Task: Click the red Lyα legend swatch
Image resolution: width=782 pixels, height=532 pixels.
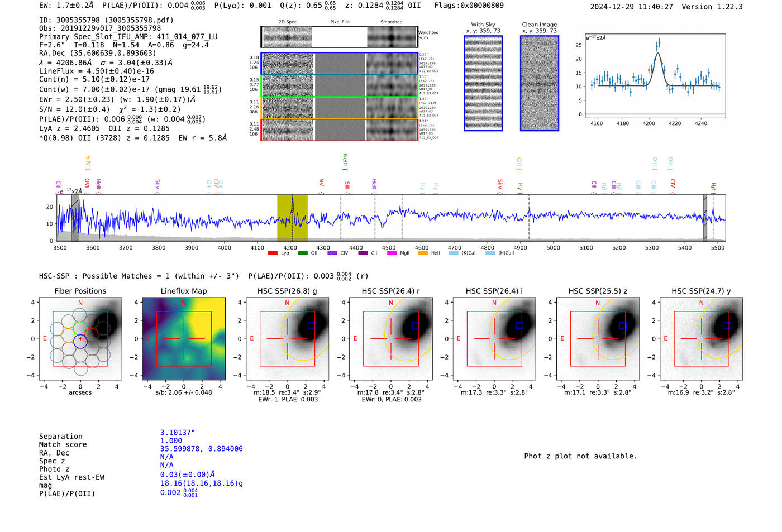Action: [x=273, y=253]
